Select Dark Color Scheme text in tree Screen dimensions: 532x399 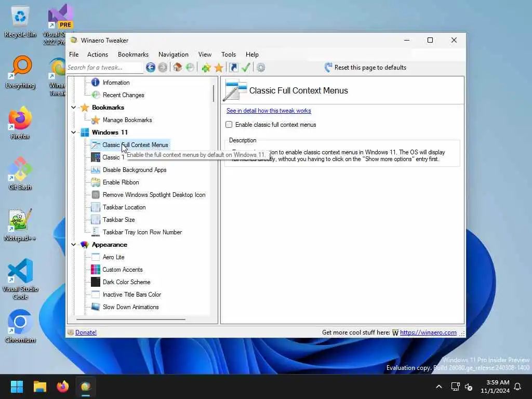127,282
